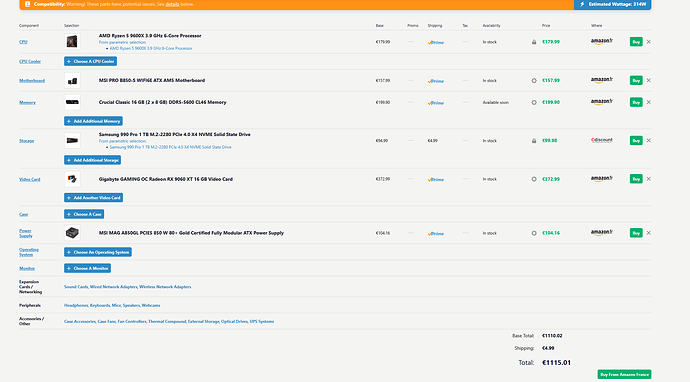Open the Storage component link
Viewport: 690px width, 382px height.
point(26,141)
